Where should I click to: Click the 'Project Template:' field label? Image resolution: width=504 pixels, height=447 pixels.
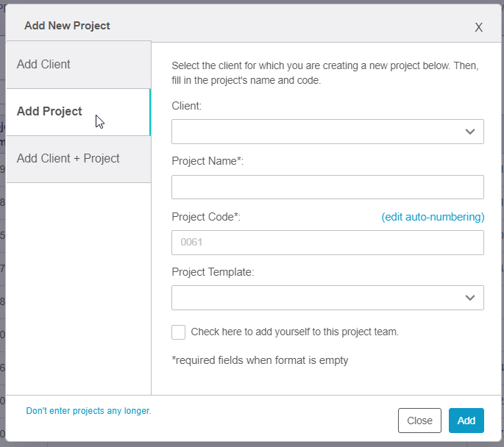(x=213, y=272)
